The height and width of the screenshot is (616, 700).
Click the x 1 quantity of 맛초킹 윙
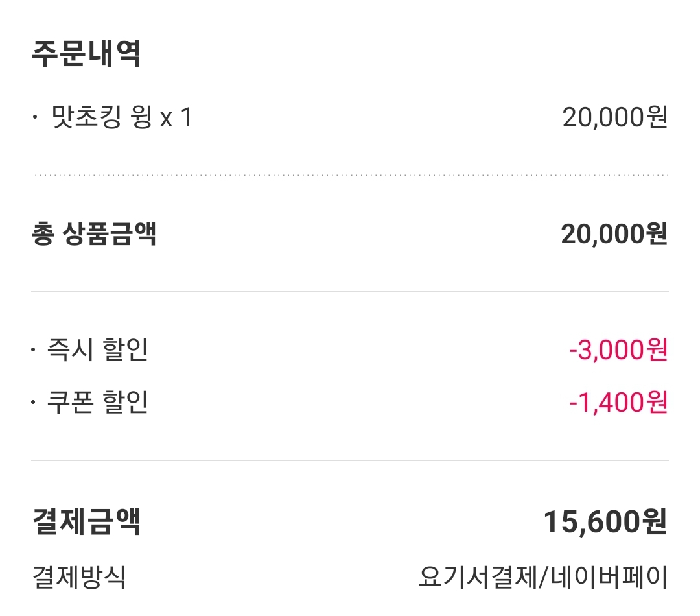[x=176, y=119]
